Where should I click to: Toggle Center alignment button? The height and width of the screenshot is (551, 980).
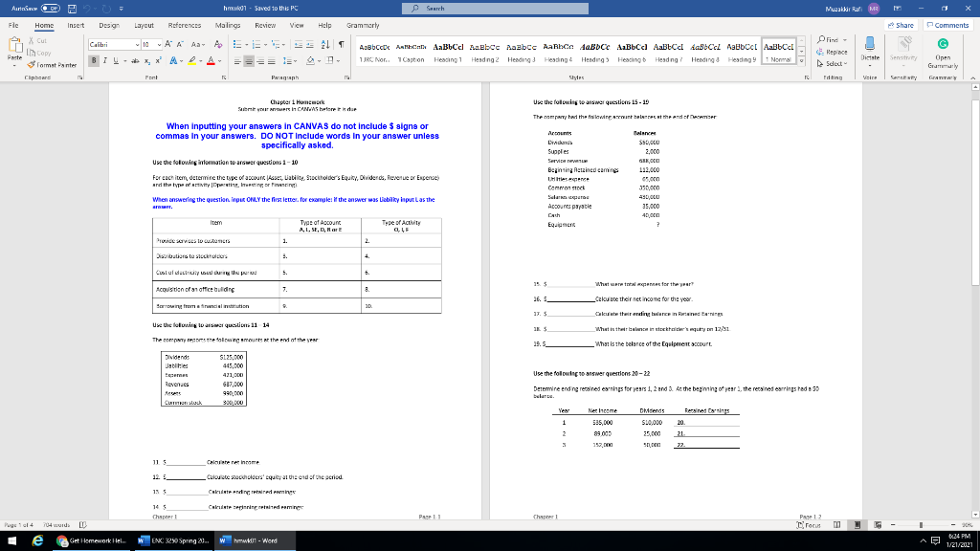[x=249, y=60]
